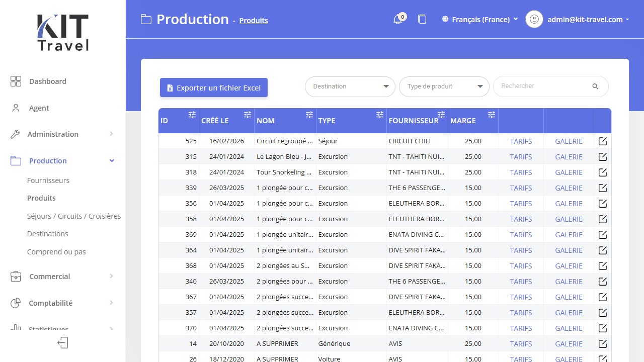Open admin@kit-travel.com account menu

588,20
